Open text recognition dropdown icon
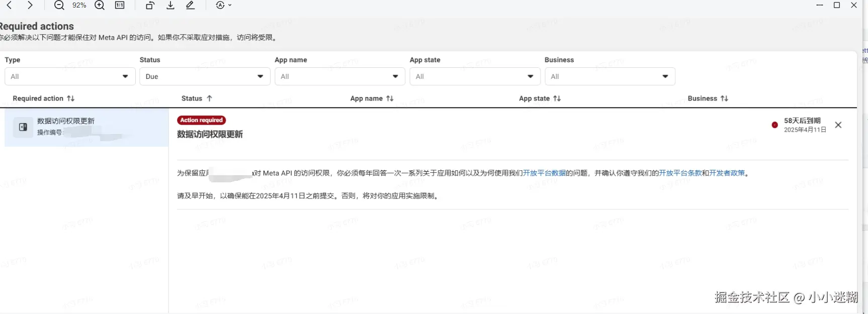The width and height of the screenshot is (868, 314). pos(224,5)
